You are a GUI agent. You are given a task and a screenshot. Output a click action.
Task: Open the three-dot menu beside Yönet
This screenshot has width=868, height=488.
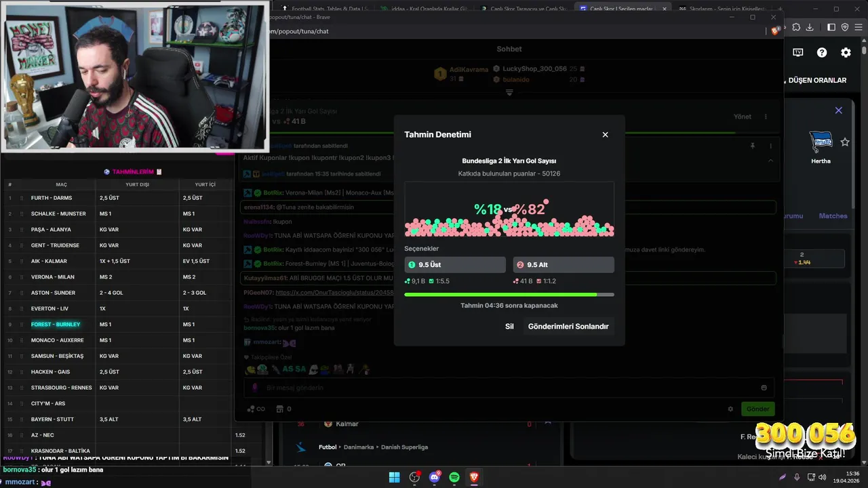coord(766,117)
